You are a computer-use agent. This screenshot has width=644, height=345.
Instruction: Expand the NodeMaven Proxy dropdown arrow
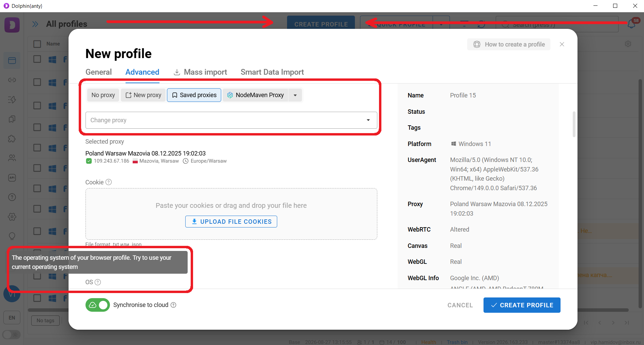[x=295, y=95]
